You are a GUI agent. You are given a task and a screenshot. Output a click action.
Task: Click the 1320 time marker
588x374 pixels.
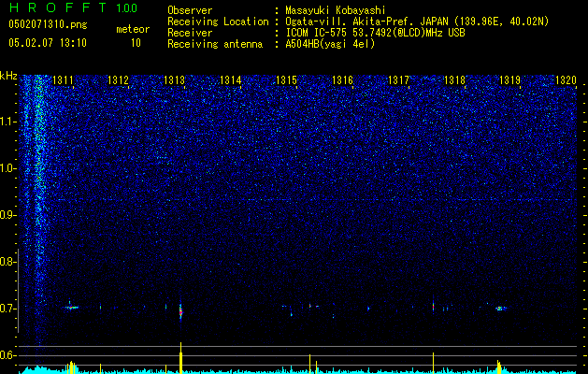566,79
